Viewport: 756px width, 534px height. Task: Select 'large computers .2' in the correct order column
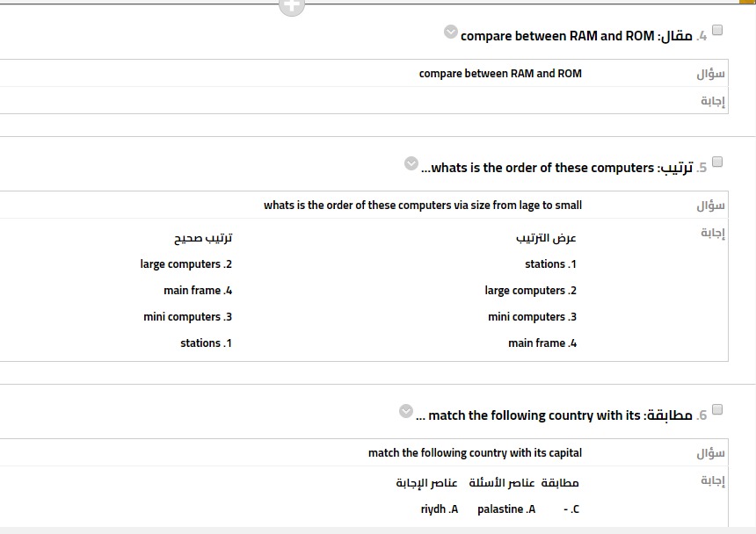[x=185, y=264]
